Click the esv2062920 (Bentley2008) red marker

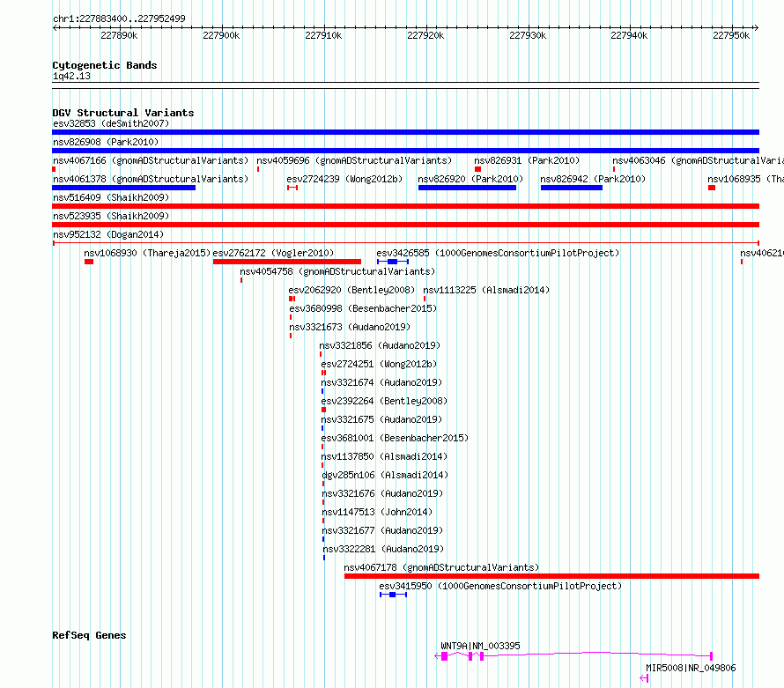point(292,299)
